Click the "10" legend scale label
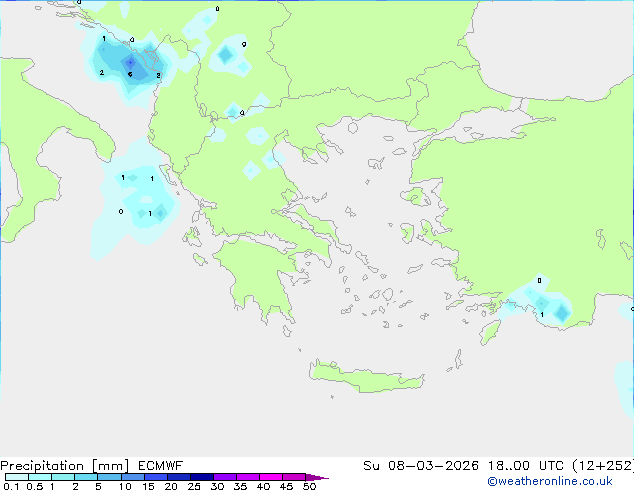Viewport: 634px width, 490px height. [x=125, y=486]
